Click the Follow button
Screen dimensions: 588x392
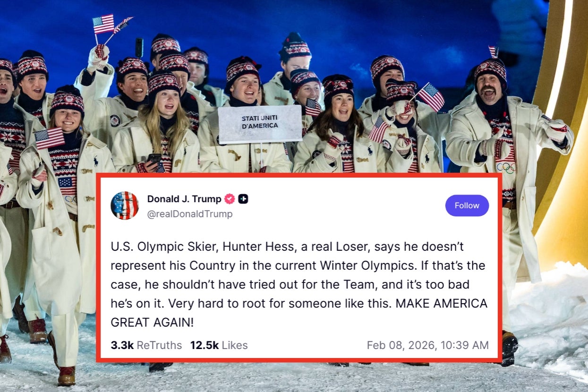(467, 205)
